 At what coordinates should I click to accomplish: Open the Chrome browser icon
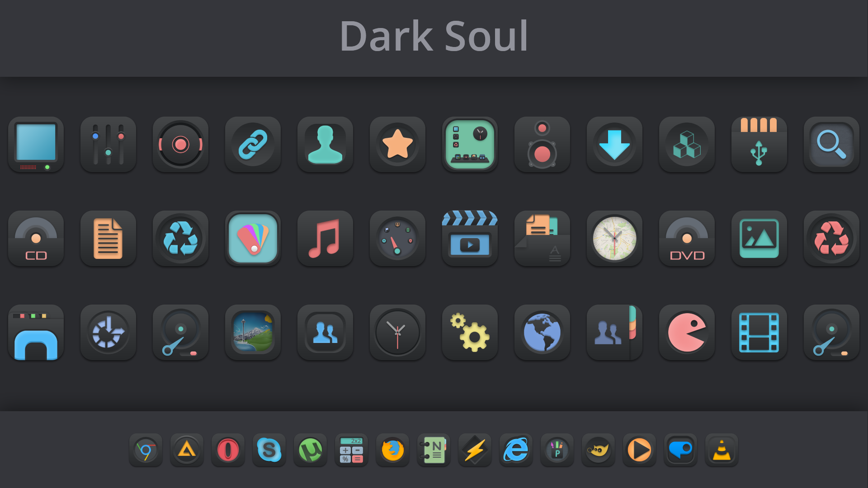(146, 450)
